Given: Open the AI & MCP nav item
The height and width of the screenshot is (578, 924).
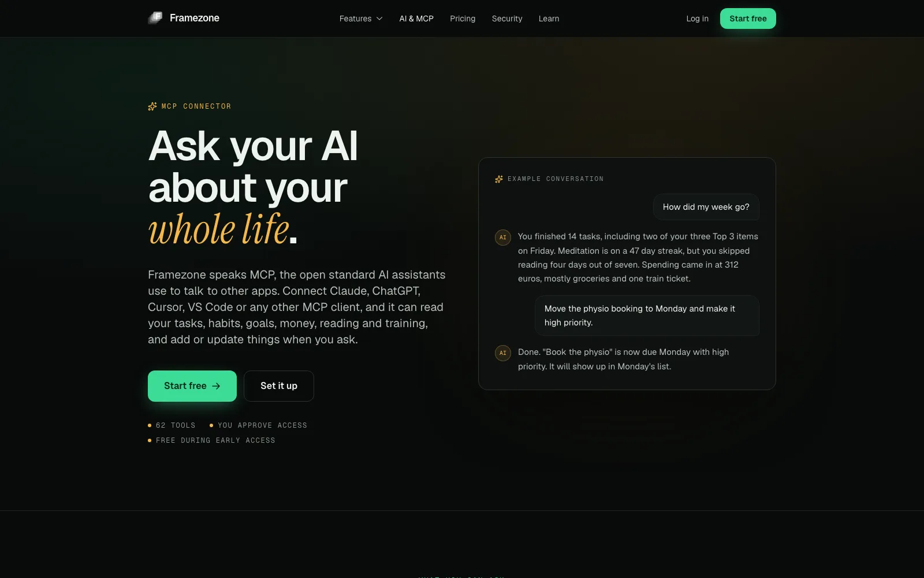Looking at the screenshot, I should (x=416, y=18).
